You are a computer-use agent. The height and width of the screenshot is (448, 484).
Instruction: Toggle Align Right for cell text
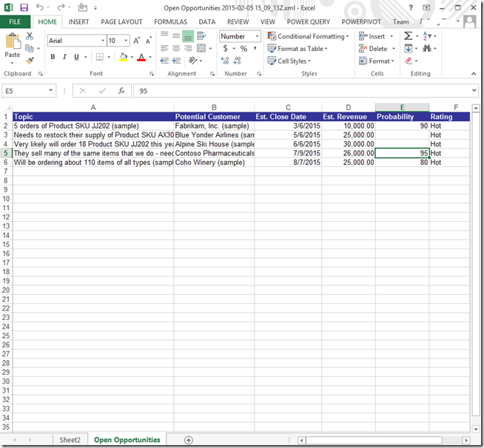(188, 48)
